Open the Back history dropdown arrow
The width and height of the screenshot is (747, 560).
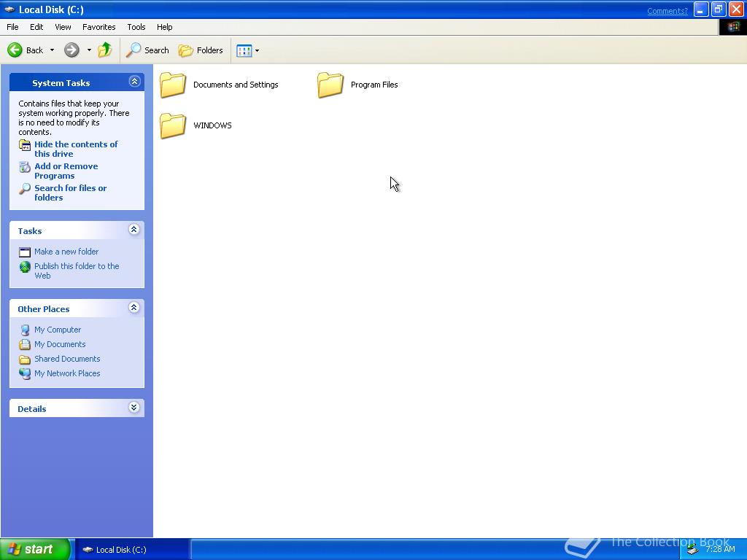pyautogui.click(x=52, y=50)
